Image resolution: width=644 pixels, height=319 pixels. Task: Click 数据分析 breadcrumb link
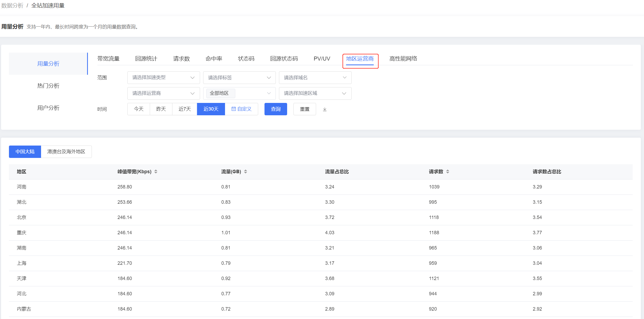pyautogui.click(x=12, y=6)
